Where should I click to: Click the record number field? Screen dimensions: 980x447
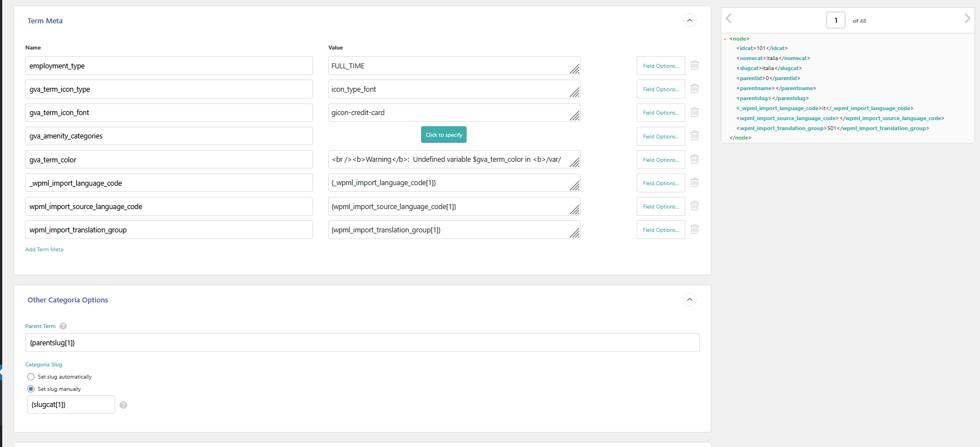(x=835, y=21)
